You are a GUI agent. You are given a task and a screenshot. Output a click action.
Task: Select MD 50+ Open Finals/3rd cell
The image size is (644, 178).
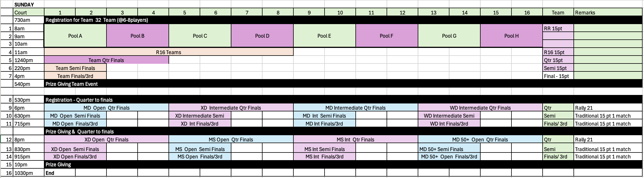point(449,156)
